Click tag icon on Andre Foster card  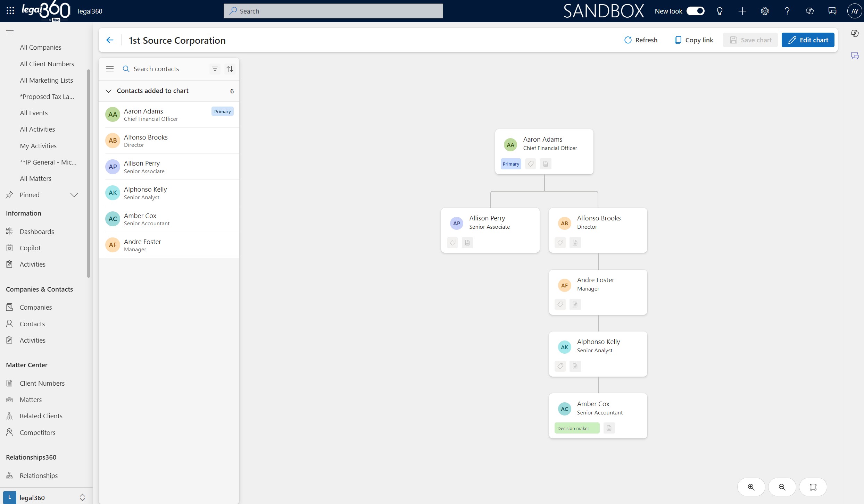(560, 304)
